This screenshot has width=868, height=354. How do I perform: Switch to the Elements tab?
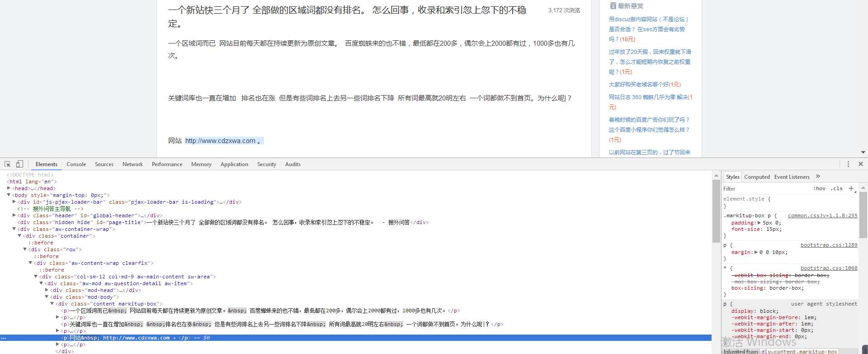click(47, 164)
